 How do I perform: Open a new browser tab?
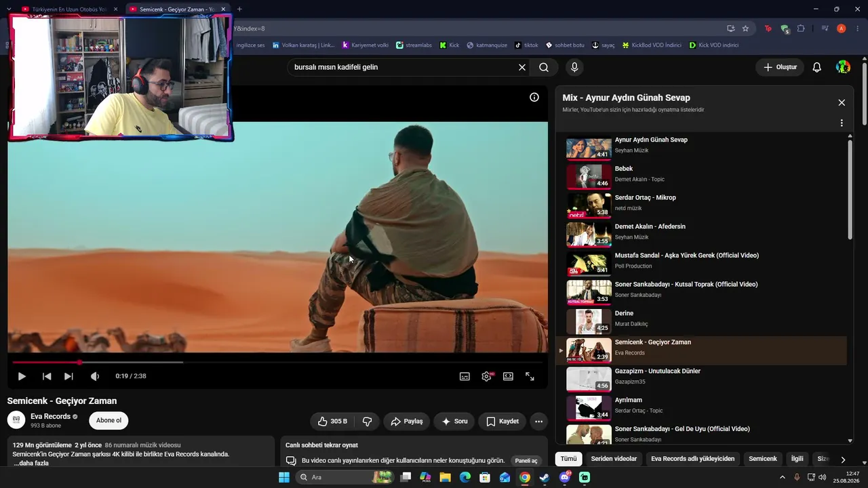click(239, 9)
